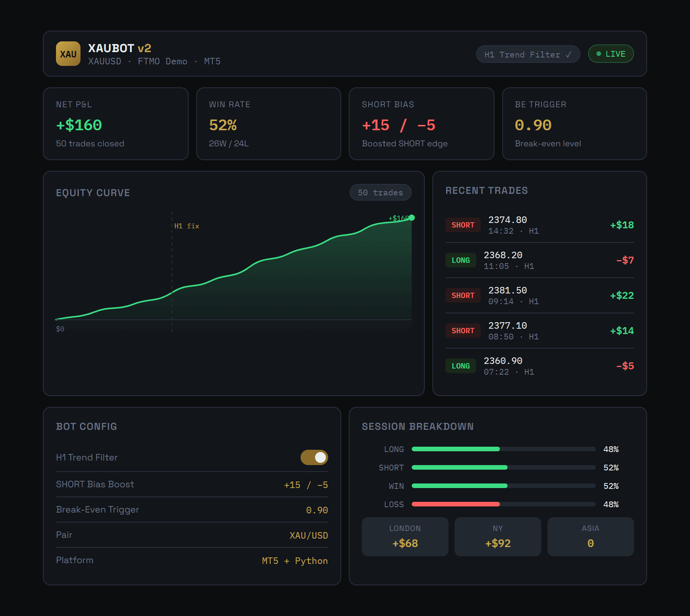Open the Short Bias card
This screenshot has width=690, height=616.
pyautogui.click(x=422, y=124)
